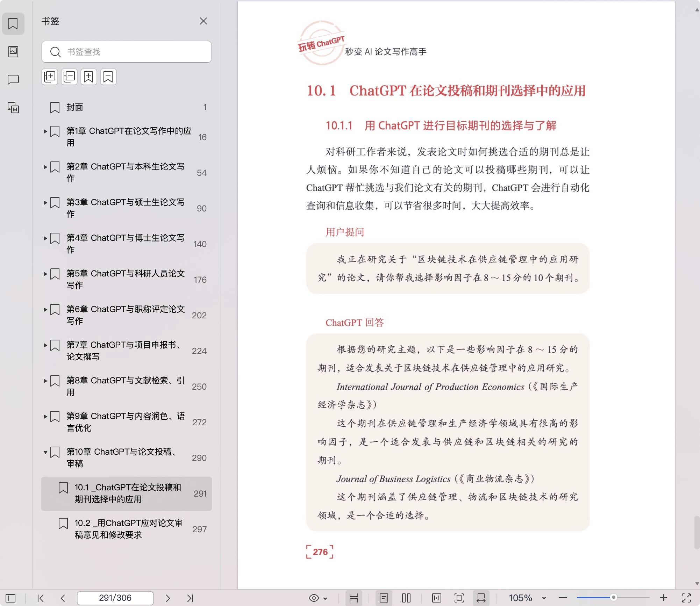Click the 用户提问 label

(345, 232)
